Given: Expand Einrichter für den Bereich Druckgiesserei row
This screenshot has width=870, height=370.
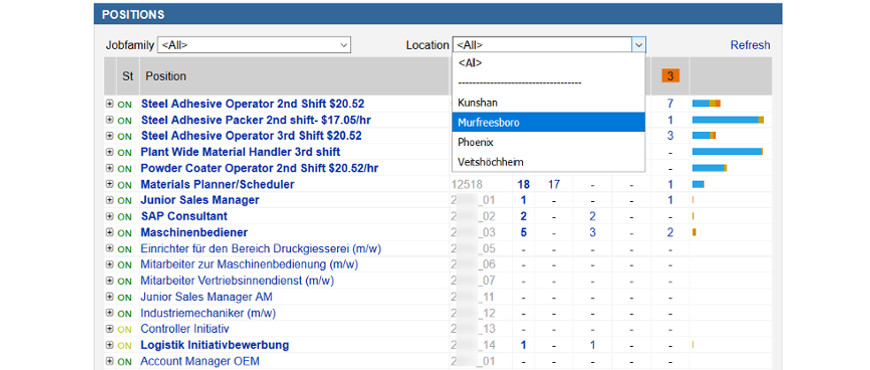Looking at the screenshot, I should (x=109, y=248).
